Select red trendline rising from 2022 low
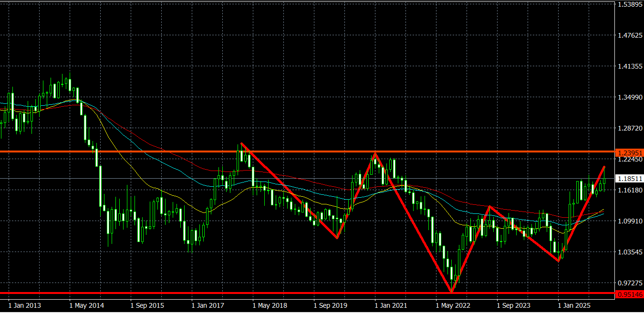This screenshot has height=313, width=644. (470, 249)
